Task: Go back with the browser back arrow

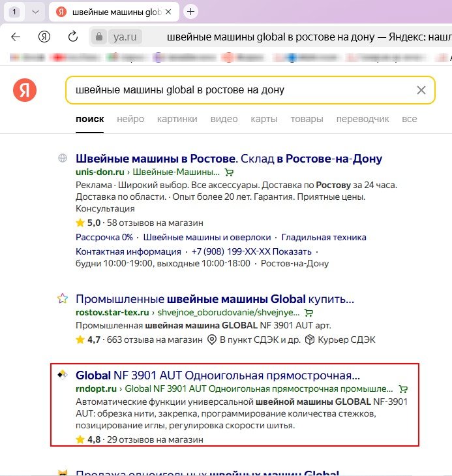Action: 16,37
